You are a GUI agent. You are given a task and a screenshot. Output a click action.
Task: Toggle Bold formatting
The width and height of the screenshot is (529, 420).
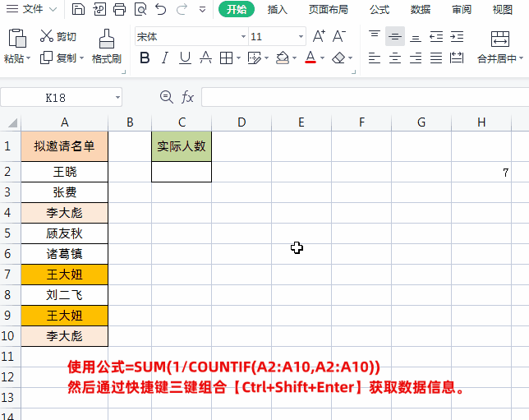pos(145,58)
